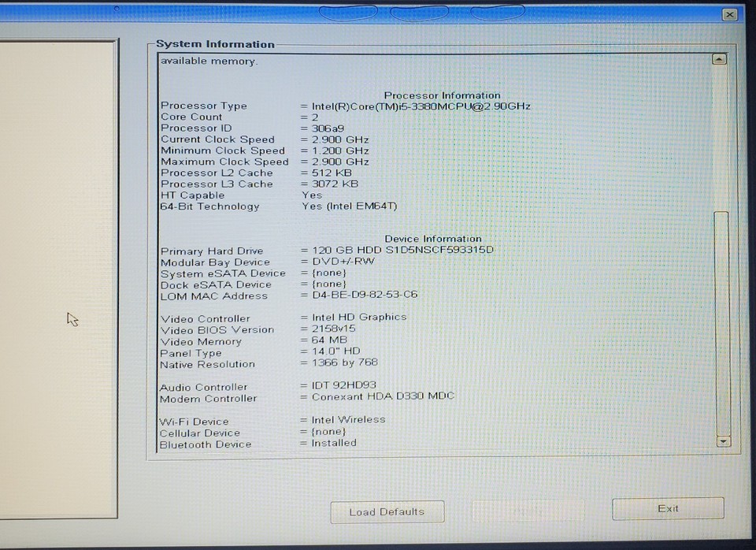Image resolution: width=756 pixels, height=550 pixels.
Task: Click the rightmost oval button in the title bar
Action: pos(496,13)
